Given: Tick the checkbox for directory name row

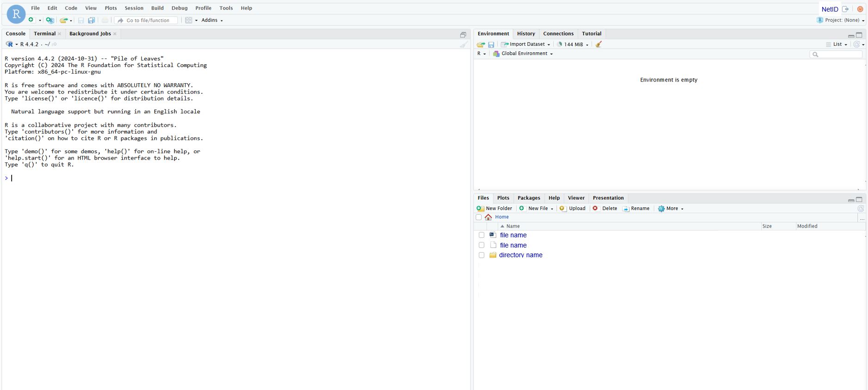Looking at the screenshot, I should coord(481,255).
